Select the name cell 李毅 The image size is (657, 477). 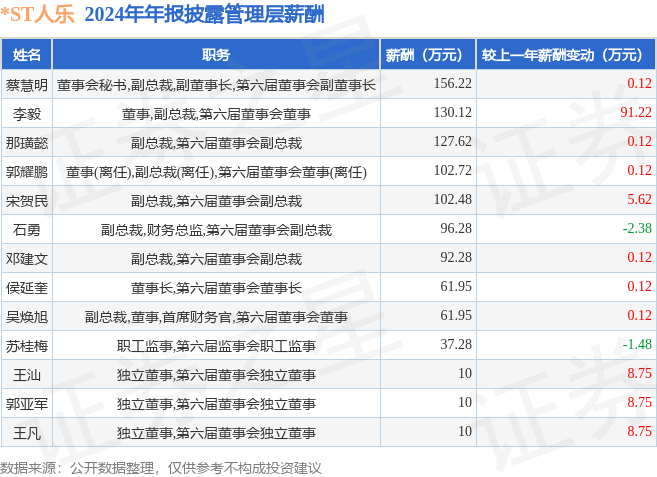pyautogui.click(x=27, y=114)
